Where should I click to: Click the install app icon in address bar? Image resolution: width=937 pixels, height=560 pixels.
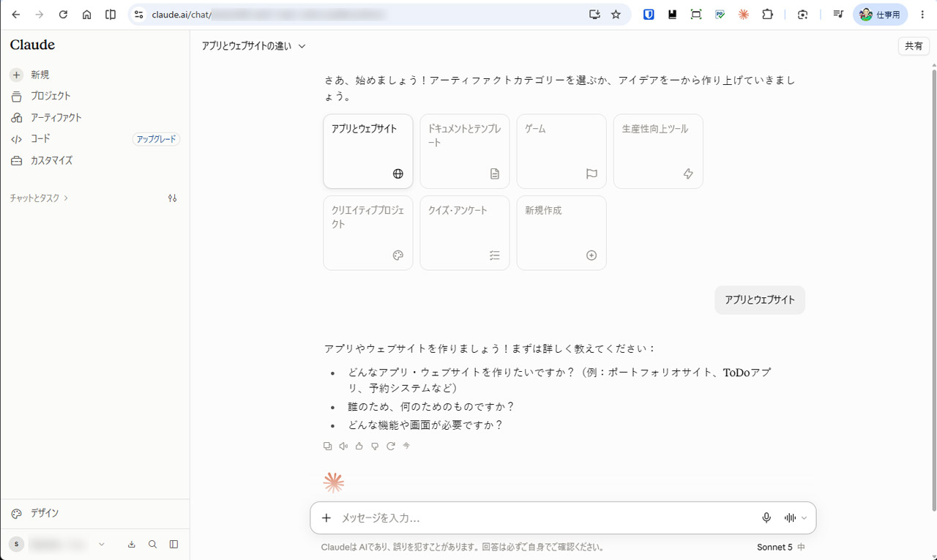pyautogui.click(x=594, y=15)
